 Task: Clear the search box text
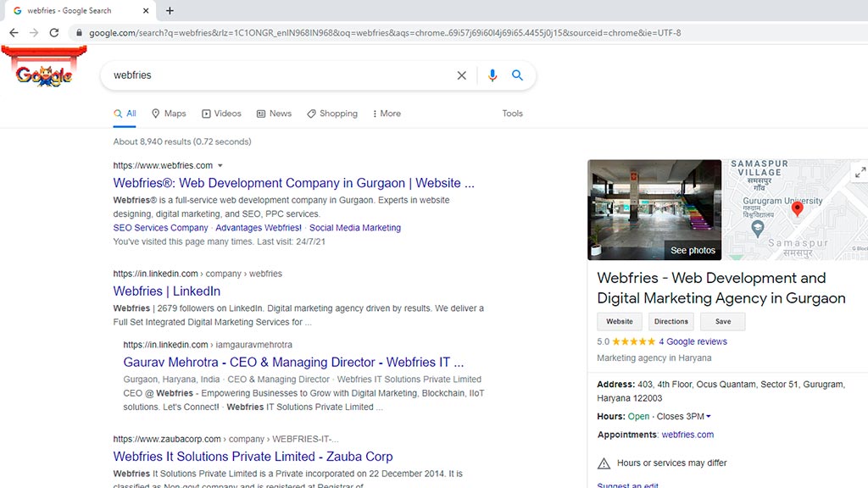[462, 75]
